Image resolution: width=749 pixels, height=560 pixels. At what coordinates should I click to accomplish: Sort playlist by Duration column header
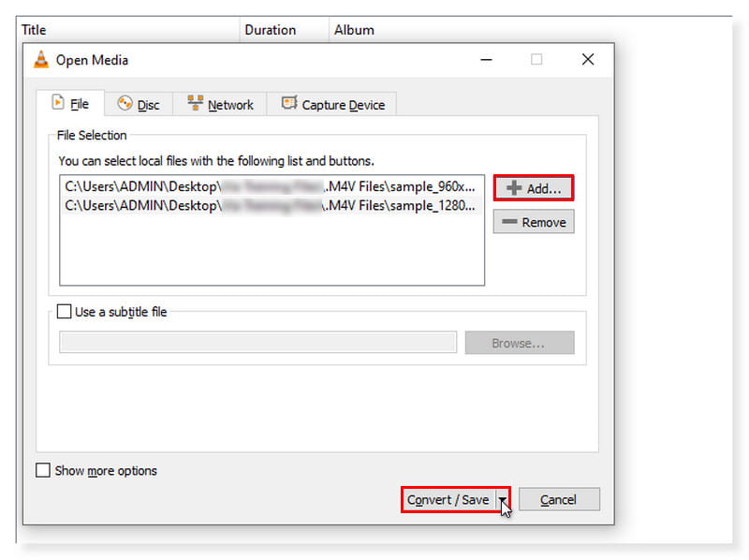(x=271, y=30)
